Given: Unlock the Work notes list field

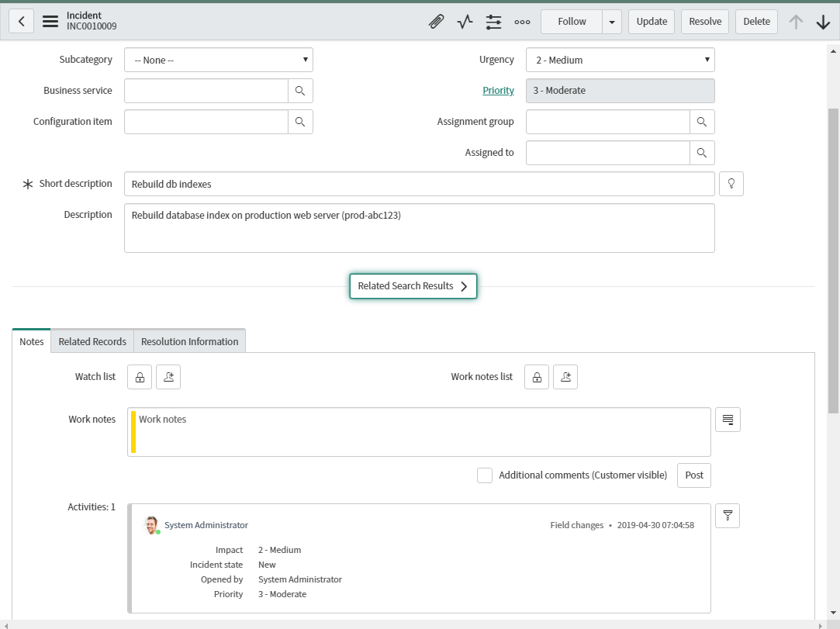Looking at the screenshot, I should pos(537,377).
